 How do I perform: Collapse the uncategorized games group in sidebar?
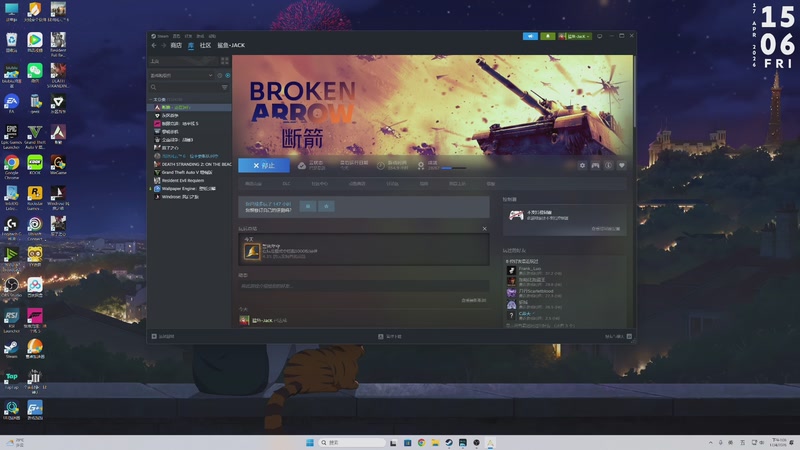point(151,99)
